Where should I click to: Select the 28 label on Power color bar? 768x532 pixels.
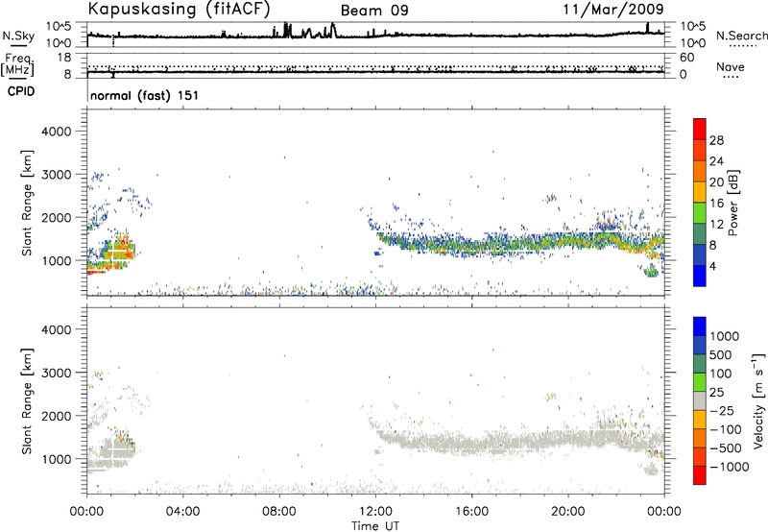716,140
